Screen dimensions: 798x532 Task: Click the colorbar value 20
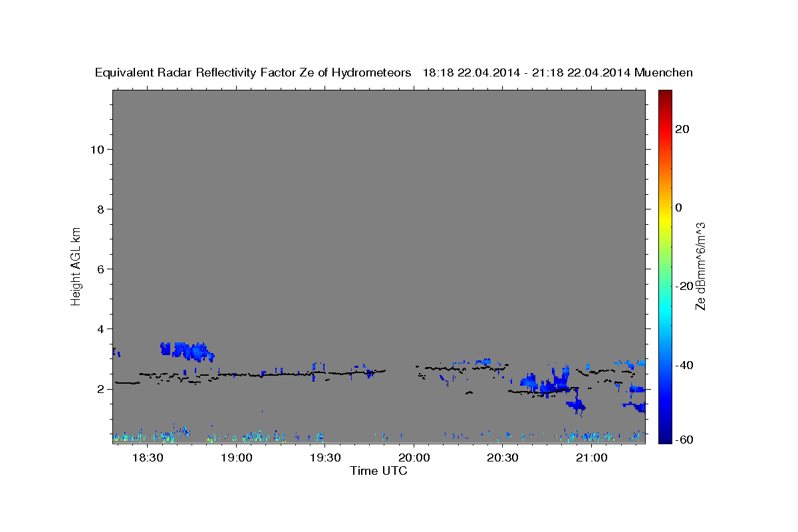pyautogui.click(x=682, y=129)
